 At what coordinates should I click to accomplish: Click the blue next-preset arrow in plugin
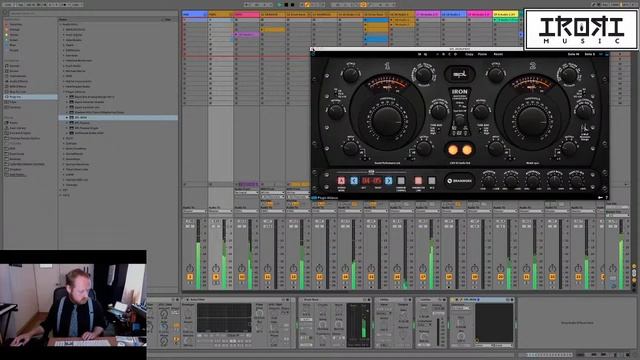(388, 181)
